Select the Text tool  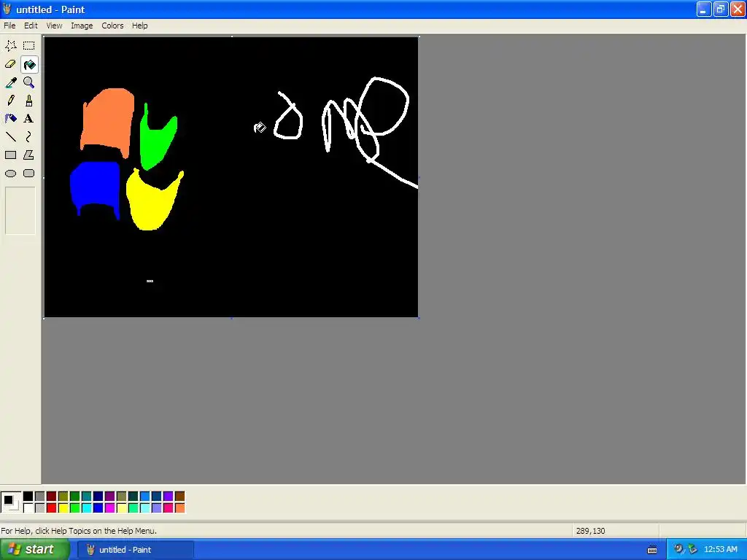click(x=29, y=119)
